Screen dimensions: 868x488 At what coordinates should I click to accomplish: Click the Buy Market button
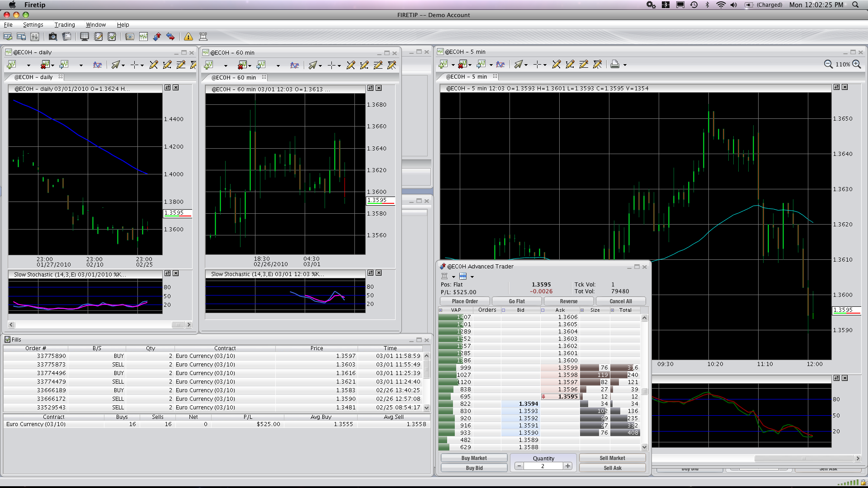pos(474,458)
